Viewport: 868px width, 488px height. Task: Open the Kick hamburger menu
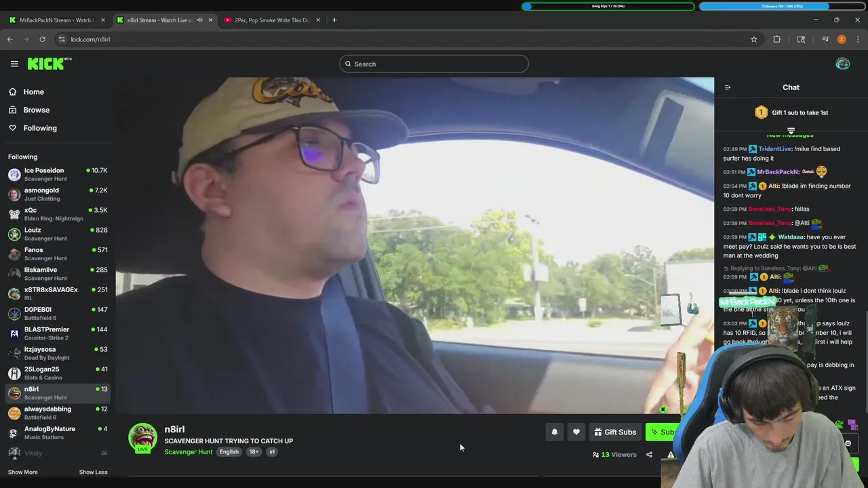point(14,64)
